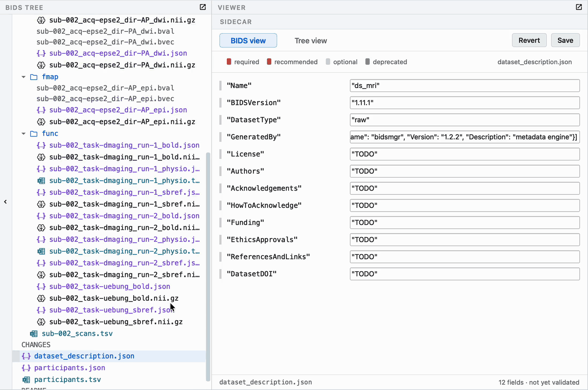The height and width of the screenshot is (390, 588).
Task: Open sub-002_task-dmaging_run-2_bold.json
Action: (x=124, y=216)
